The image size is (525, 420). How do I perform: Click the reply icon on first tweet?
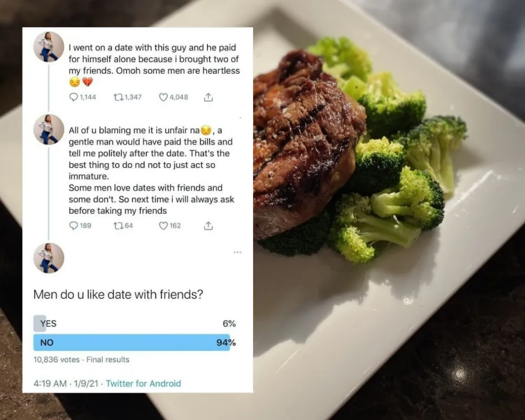(x=73, y=97)
